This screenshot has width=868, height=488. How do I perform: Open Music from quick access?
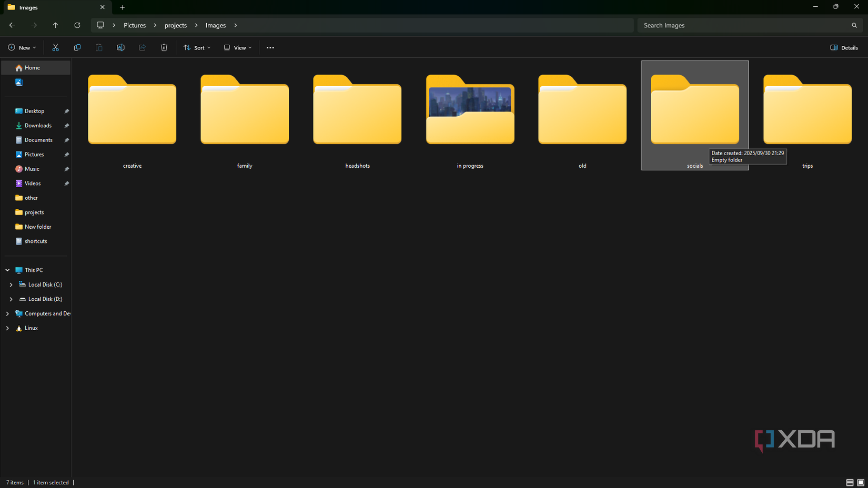pos(32,169)
